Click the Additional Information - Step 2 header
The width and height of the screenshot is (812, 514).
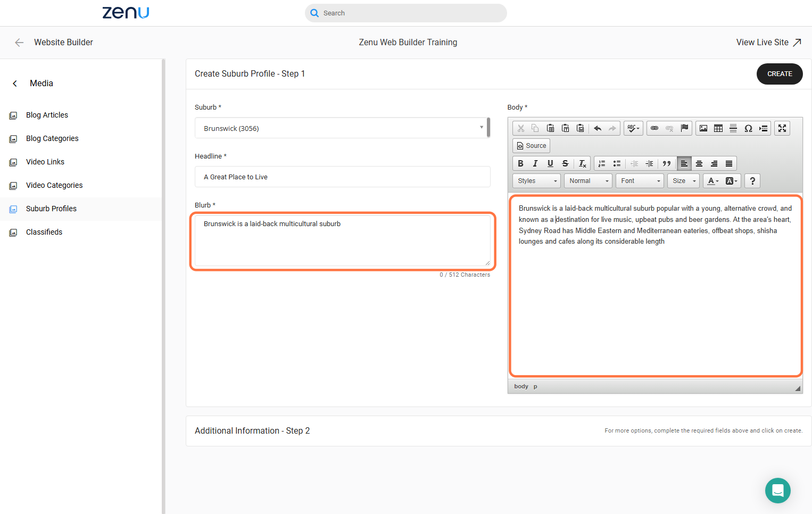(252, 431)
